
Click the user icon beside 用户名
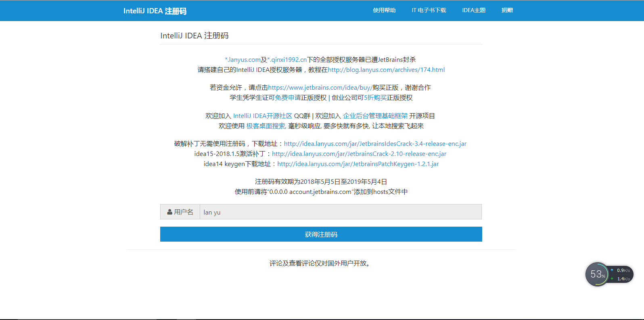pos(170,212)
